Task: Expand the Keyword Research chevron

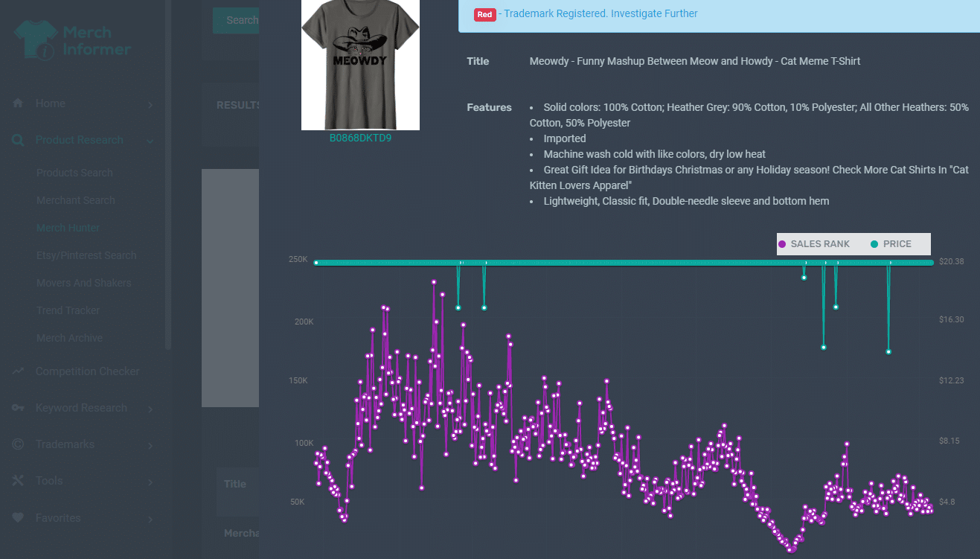Action: (150, 409)
